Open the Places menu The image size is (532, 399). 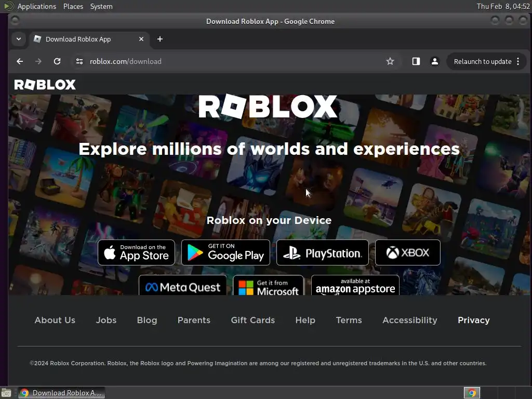(73, 6)
